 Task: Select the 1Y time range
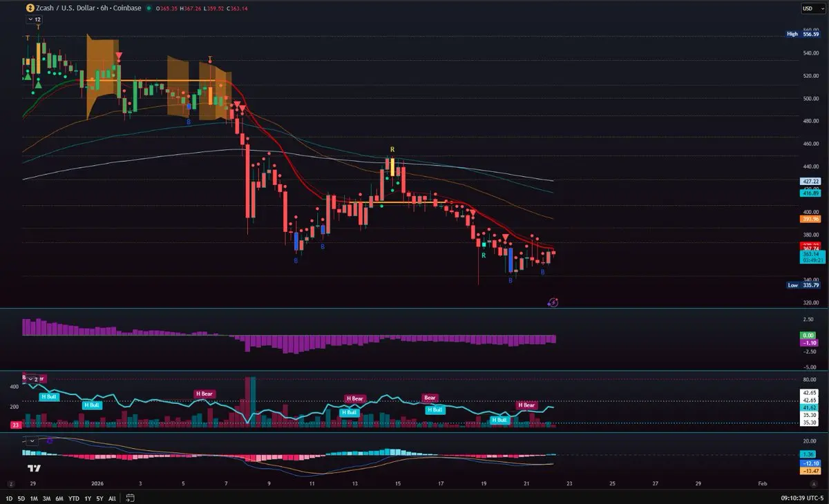click(87, 498)
